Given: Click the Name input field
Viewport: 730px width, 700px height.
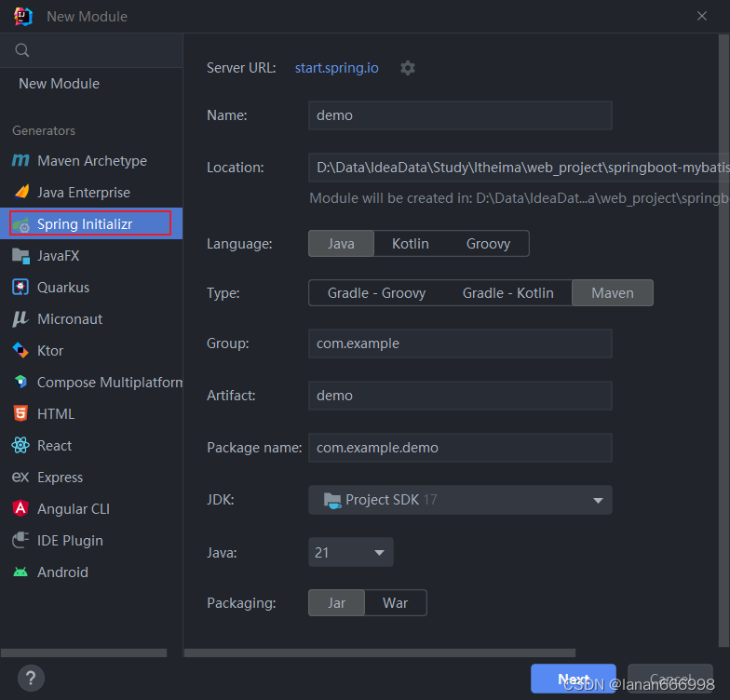Looking at the screenshot, I should pos(460,115).
